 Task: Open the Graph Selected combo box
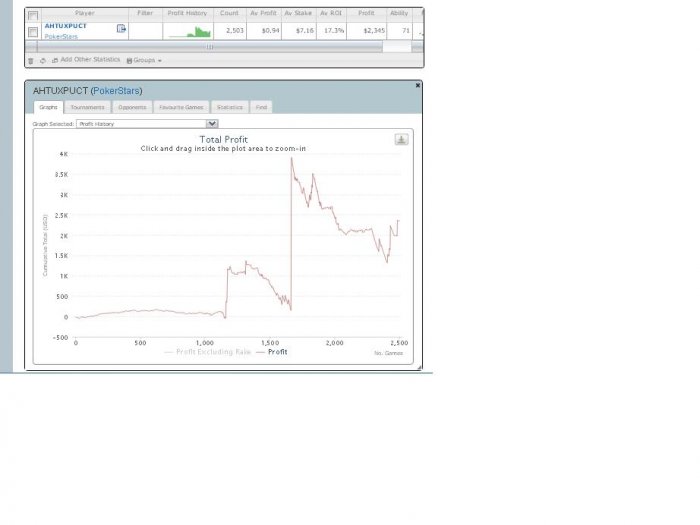[147, 124]
